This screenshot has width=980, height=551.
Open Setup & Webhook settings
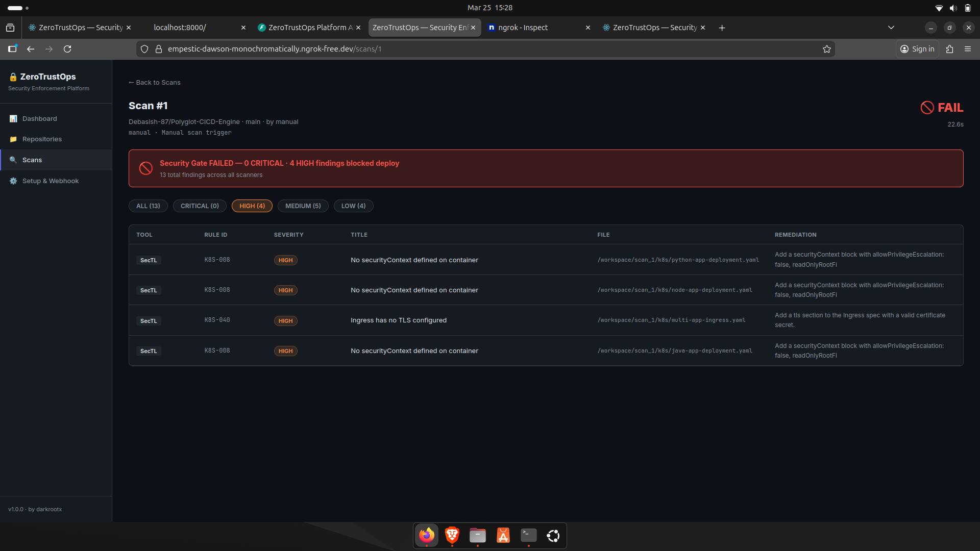(50, 181)
